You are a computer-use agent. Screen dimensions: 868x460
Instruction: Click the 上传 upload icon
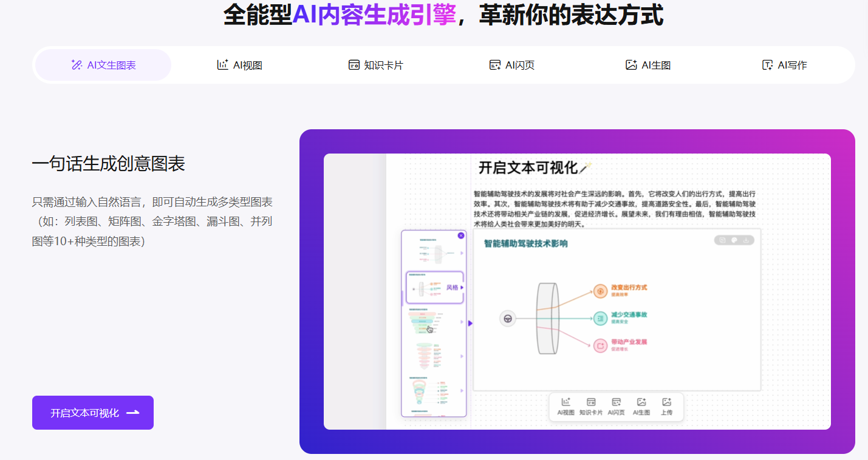coord(666,406)
